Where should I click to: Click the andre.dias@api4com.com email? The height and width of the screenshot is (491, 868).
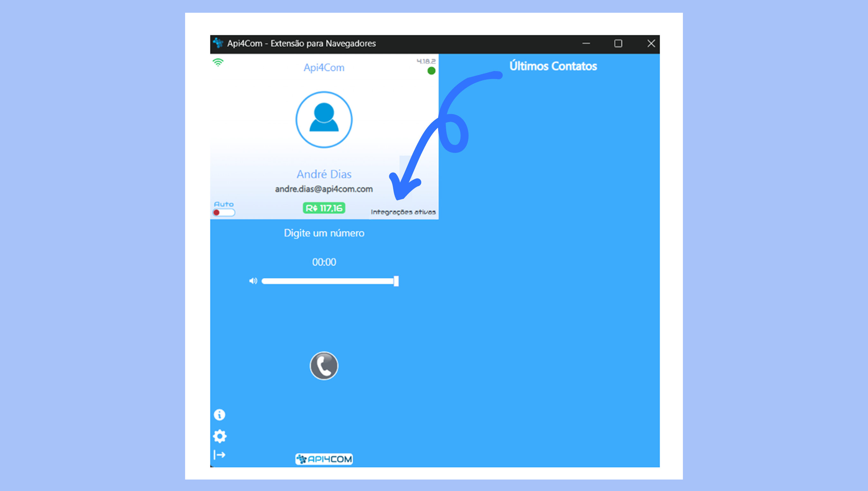324,189
